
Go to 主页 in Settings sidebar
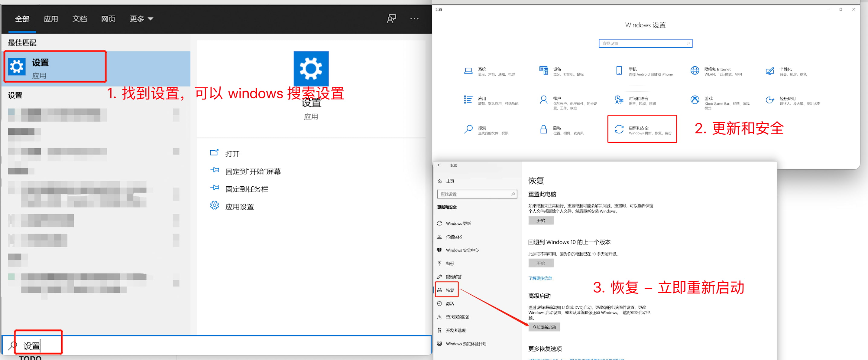[446, 181]
